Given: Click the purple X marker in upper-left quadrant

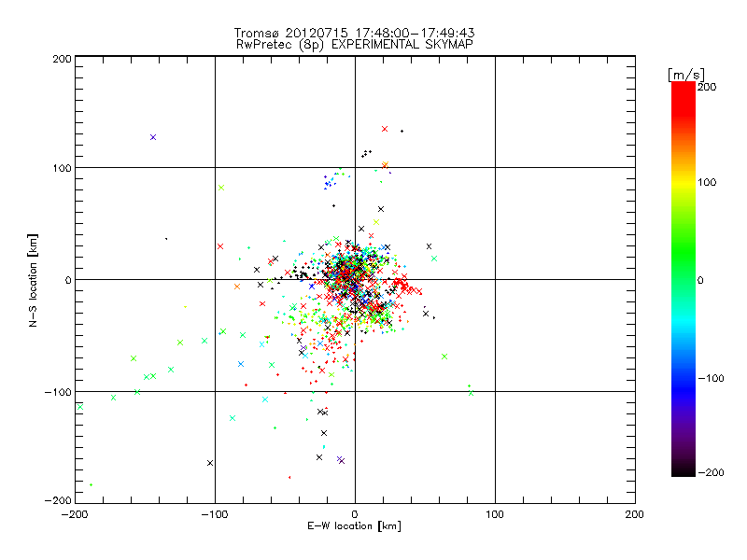Looking at the screenshot, I should [153, 137].
